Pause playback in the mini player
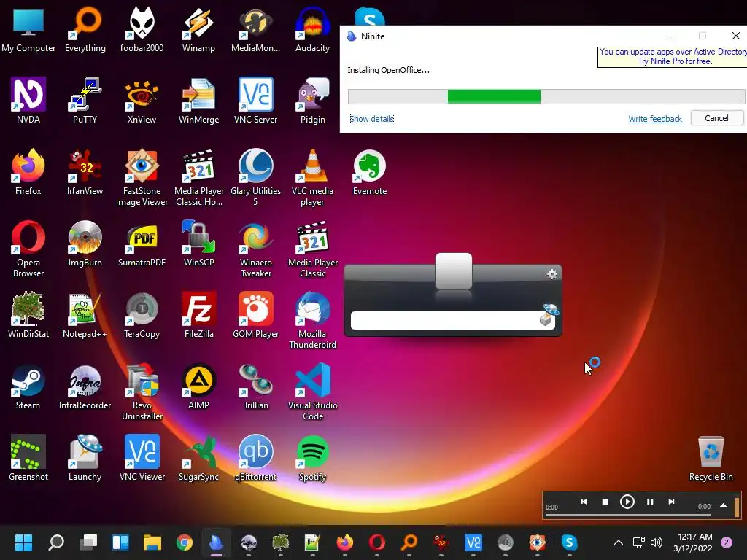747x560 pixels. [x=650, y=502]
